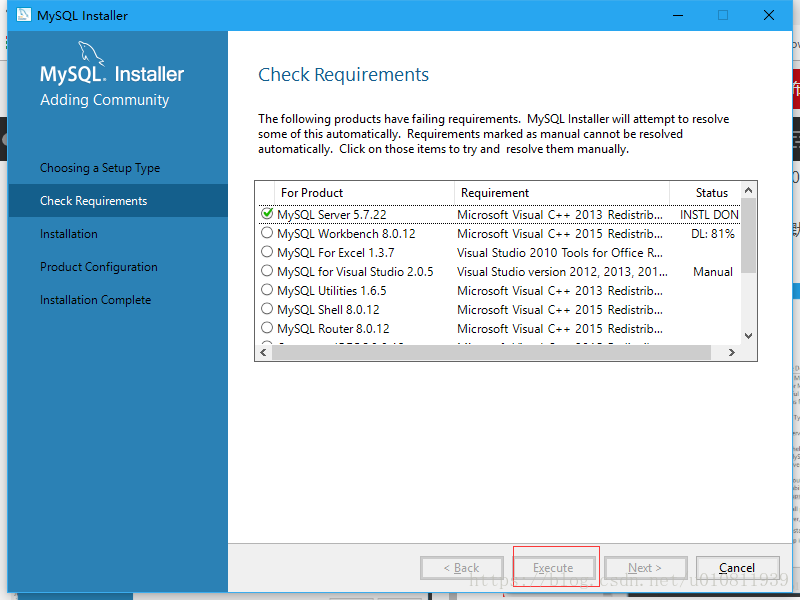Click the Status column header
This screenshot has width=800, height=600.
tap(705, 193)
